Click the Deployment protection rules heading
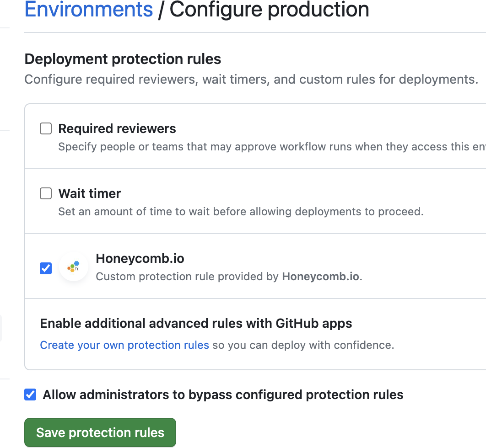Screen dimensions: 486x448 tap(123, 59)
